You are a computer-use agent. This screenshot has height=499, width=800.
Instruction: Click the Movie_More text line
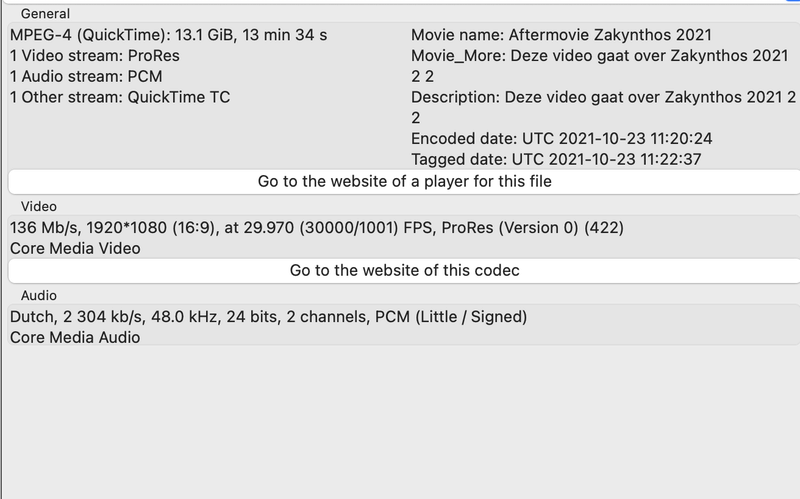pyautogui.click(x=600, y=56)
